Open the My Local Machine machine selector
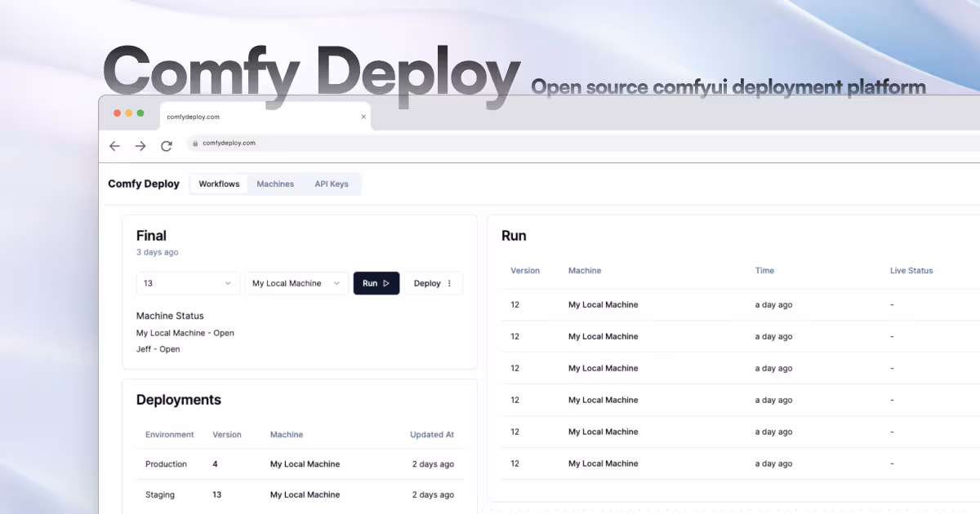 296,283
